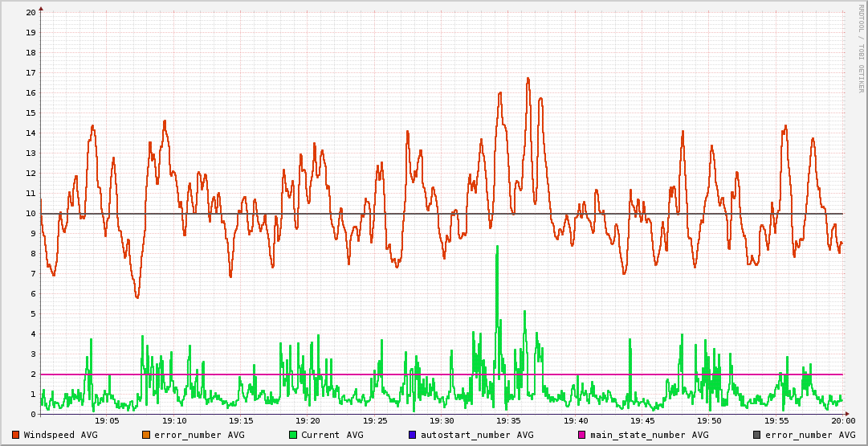Click the 19:35 time axis label
868x446 pixels.
[508, 421]
